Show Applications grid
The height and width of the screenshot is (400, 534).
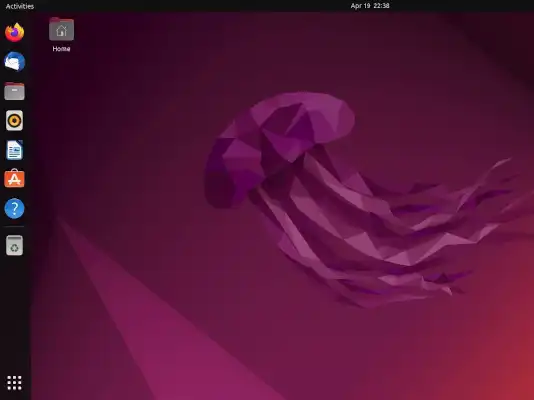tap(14, 383)
